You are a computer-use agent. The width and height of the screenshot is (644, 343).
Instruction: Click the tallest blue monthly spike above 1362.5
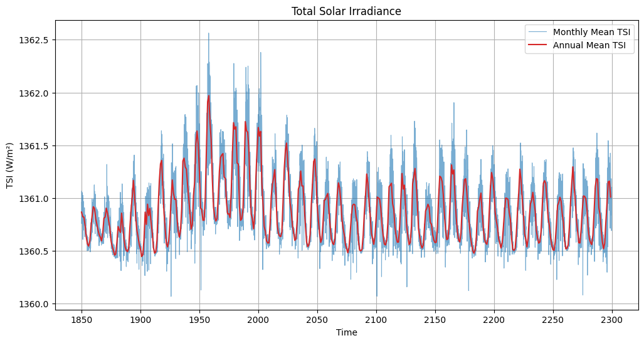tap(209, 34)
